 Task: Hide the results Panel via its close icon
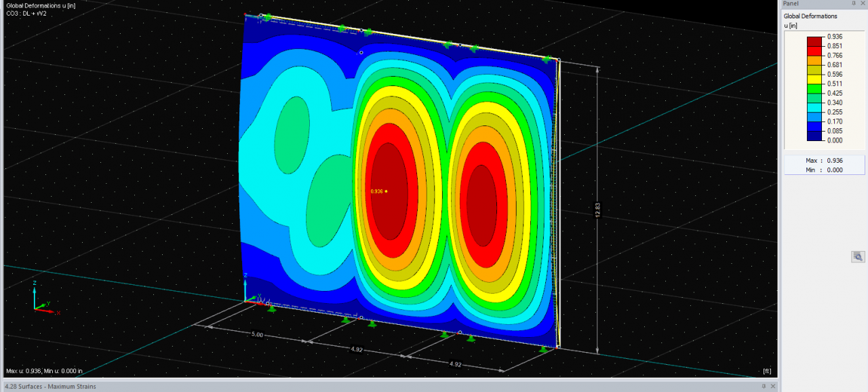click(x=863, y=3)
